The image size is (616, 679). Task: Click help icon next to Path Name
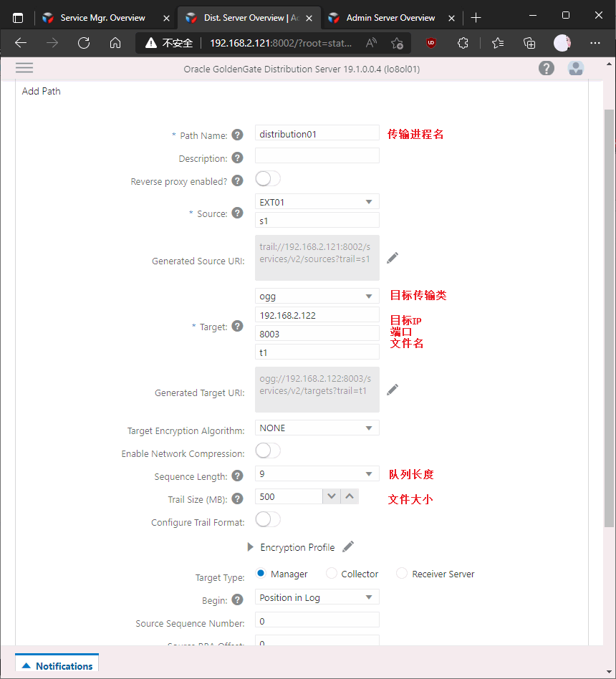[238, 135]
